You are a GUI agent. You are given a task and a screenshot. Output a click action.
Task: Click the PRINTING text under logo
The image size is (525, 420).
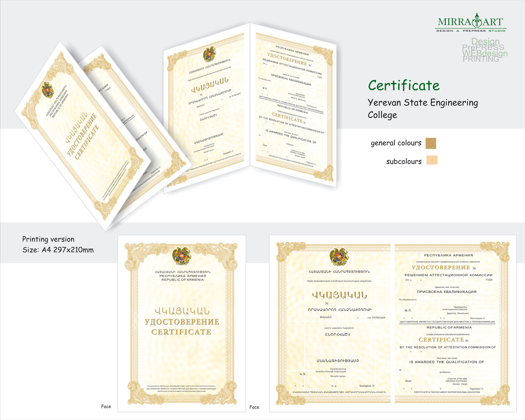[481, 59]
